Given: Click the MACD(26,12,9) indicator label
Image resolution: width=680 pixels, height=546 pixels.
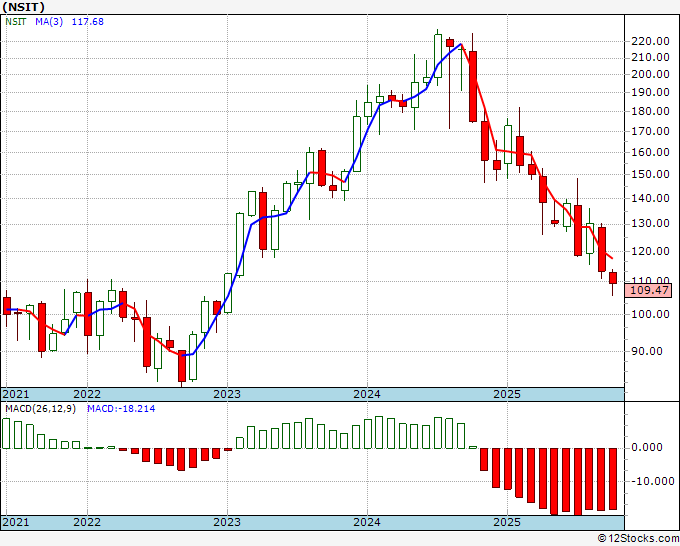Looking at the screenshot, I should (x=40, y=409).
